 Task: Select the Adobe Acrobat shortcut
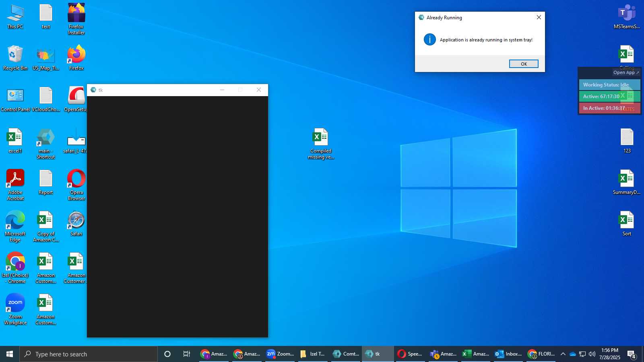(15, 185)
